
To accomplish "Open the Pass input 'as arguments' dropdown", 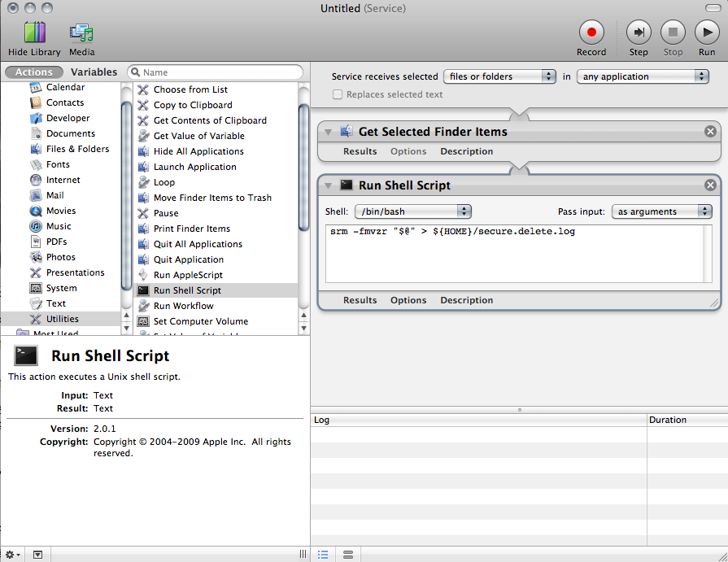I will [661, 211].
